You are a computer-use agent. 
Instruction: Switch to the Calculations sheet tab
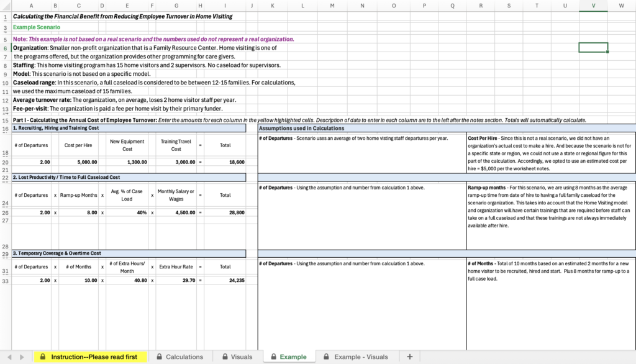pyautogui.click(x=179, y=357)
